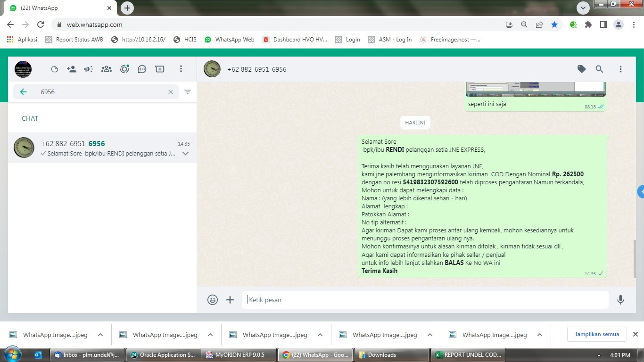The image size is (644, 362).
Task: Click the chat bubble signal icon
Action: click(142, 69)
